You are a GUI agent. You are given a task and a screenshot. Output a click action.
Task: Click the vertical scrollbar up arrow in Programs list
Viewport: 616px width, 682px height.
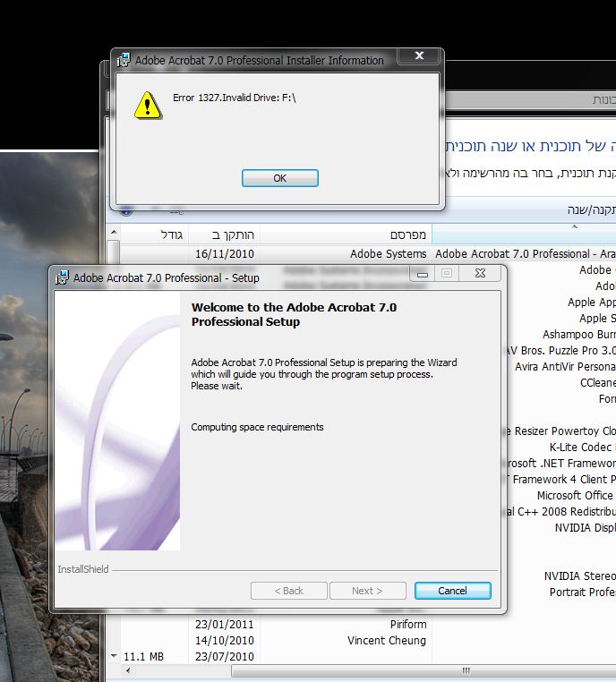point(114,233)
